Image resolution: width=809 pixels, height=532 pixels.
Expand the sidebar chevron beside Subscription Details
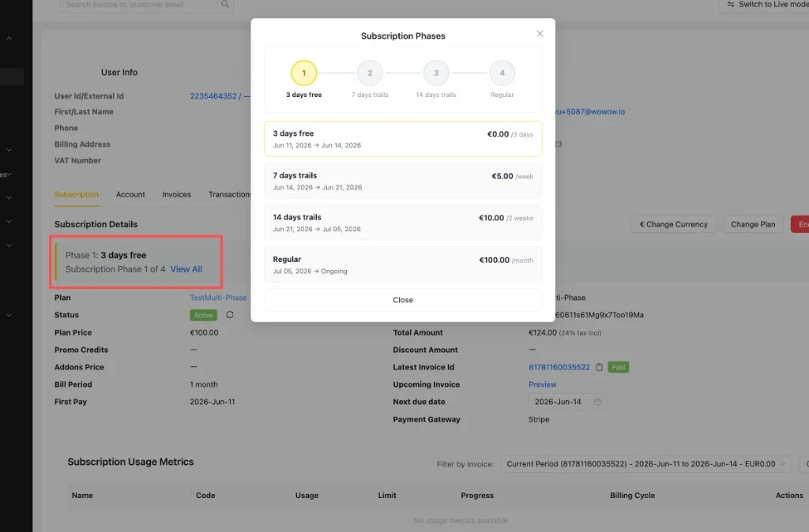click(x=9, y=222)
